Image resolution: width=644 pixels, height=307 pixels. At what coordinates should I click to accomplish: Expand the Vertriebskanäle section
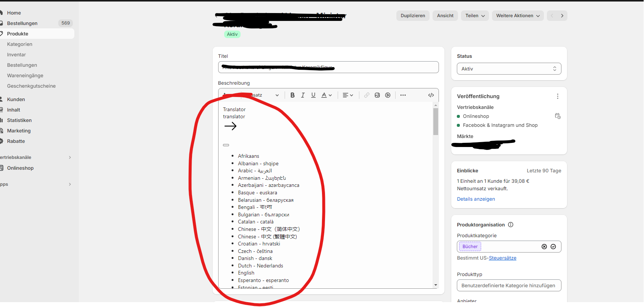point(70,157)
